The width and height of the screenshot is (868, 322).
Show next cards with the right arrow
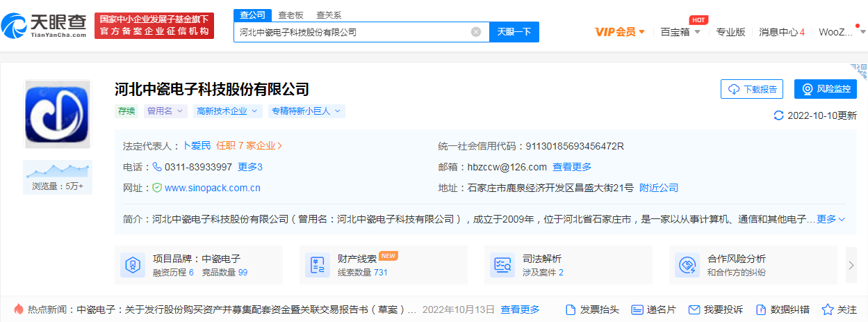(851, 265)
